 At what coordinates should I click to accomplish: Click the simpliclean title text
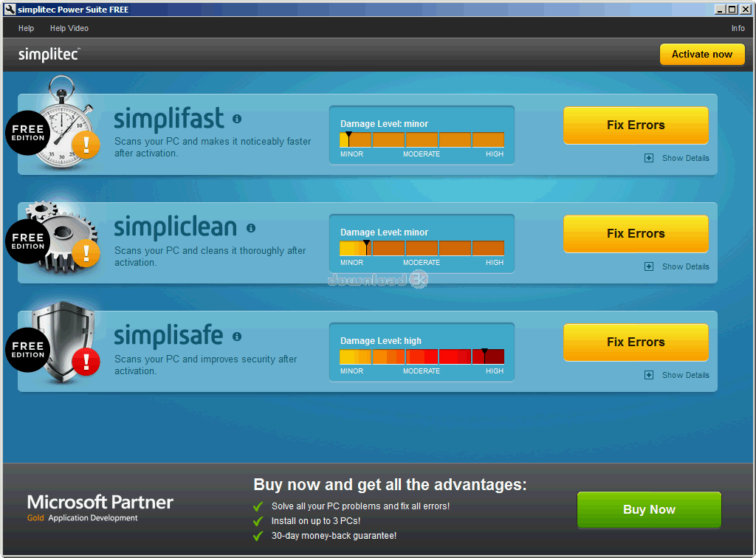pos(176,227)
